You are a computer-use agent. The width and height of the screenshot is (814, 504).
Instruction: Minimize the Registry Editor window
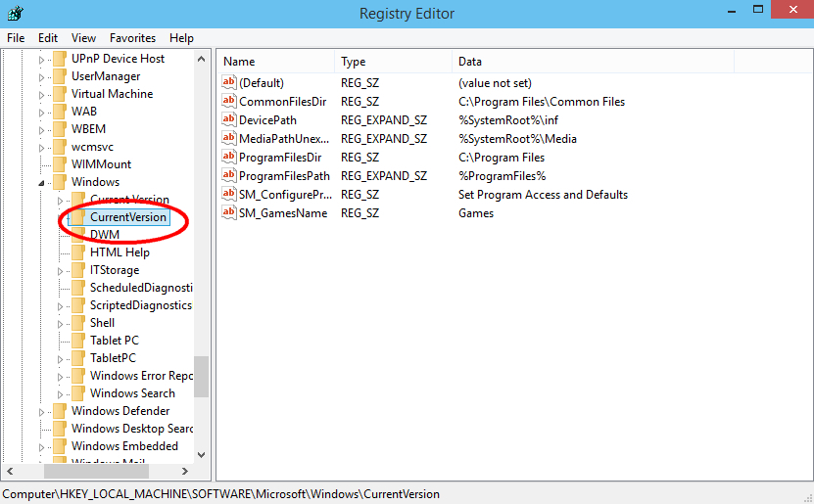point(732,10)
